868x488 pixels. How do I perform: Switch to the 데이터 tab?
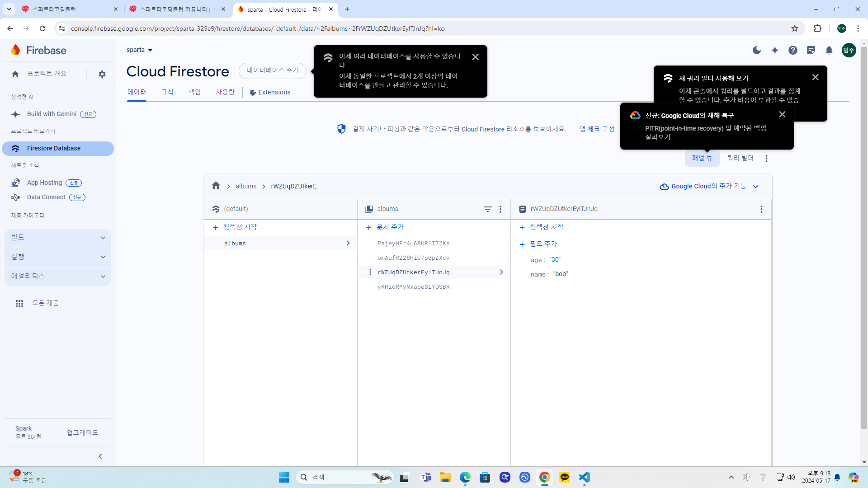point(137,92)
